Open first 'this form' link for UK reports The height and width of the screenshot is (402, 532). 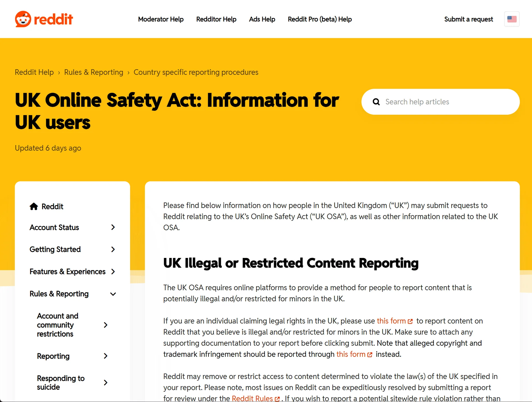click(x=391, y=321)
